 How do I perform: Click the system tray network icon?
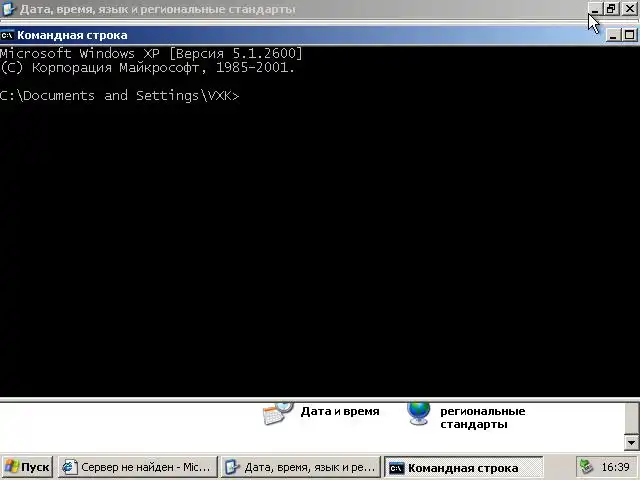[587, 467]
